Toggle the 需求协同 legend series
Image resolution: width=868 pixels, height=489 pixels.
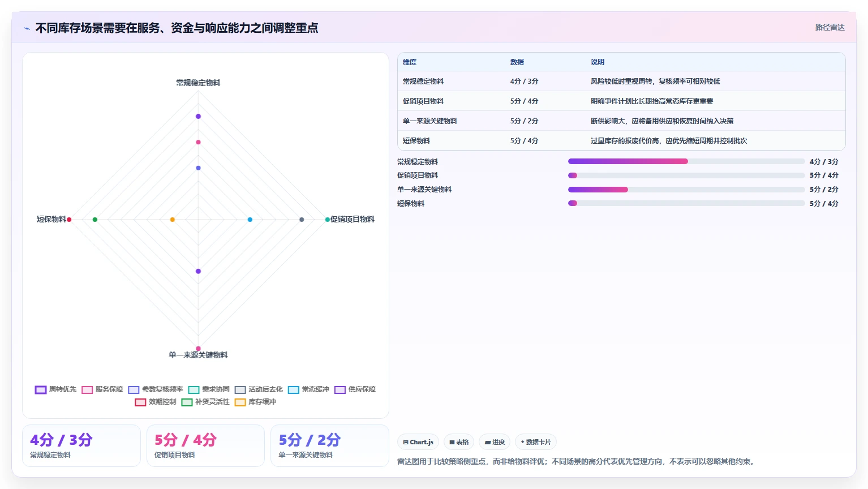click(209, 389)
